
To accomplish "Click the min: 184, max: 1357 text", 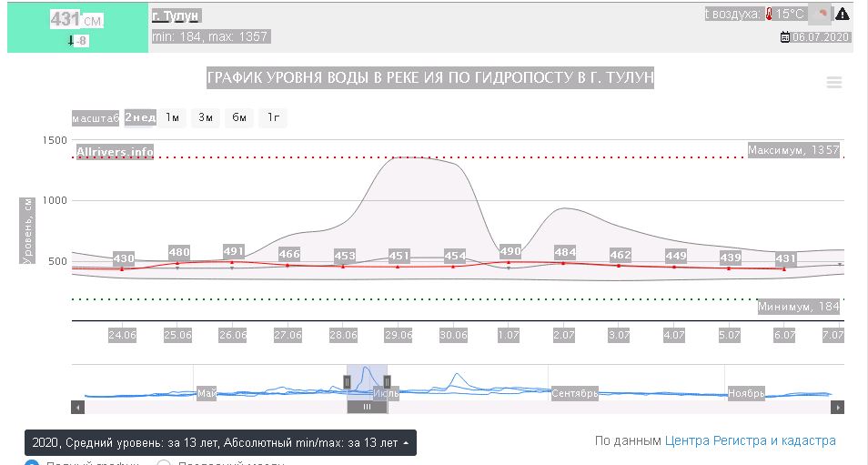I will click(x=211, y=37).
